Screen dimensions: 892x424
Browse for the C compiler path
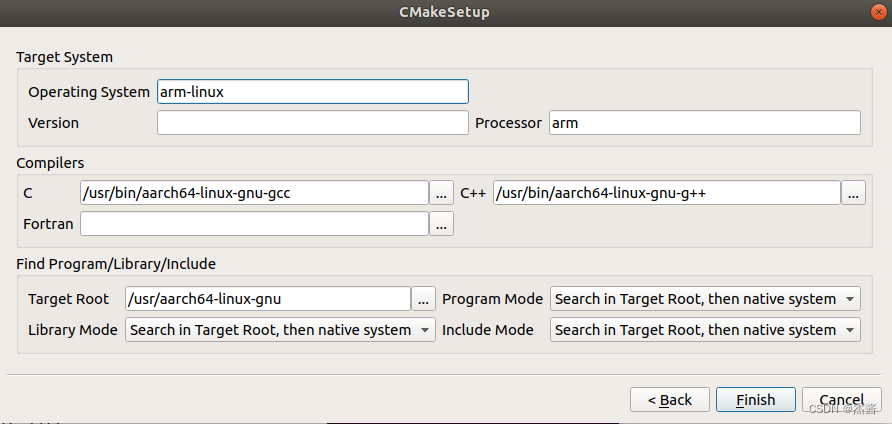tap(441, 193)
